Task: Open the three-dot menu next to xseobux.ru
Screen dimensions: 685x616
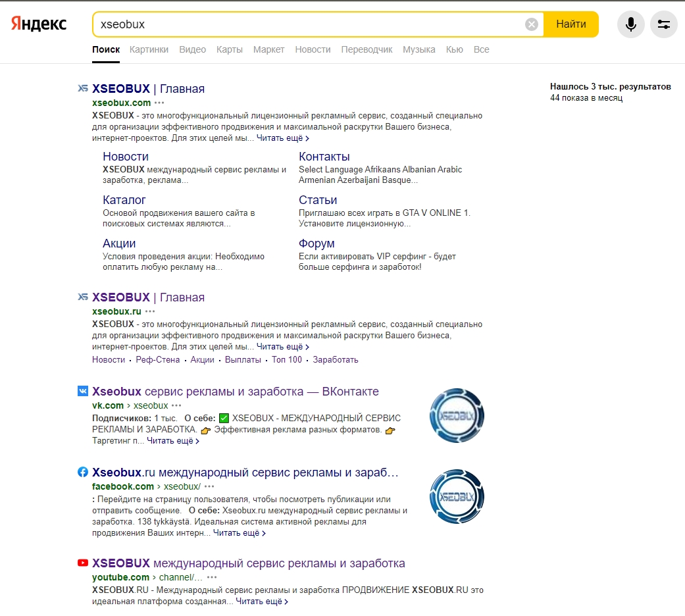Action: [150, 311]
